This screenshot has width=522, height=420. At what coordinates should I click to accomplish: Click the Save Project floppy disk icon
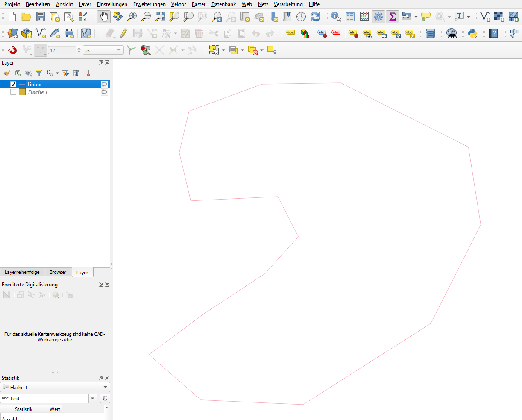coord(41,17)
